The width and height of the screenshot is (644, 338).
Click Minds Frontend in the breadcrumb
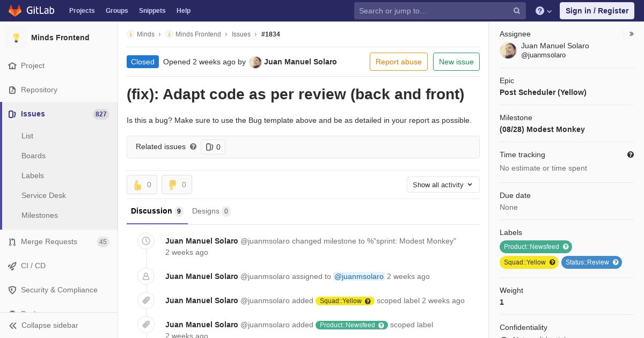pos(198,34)
